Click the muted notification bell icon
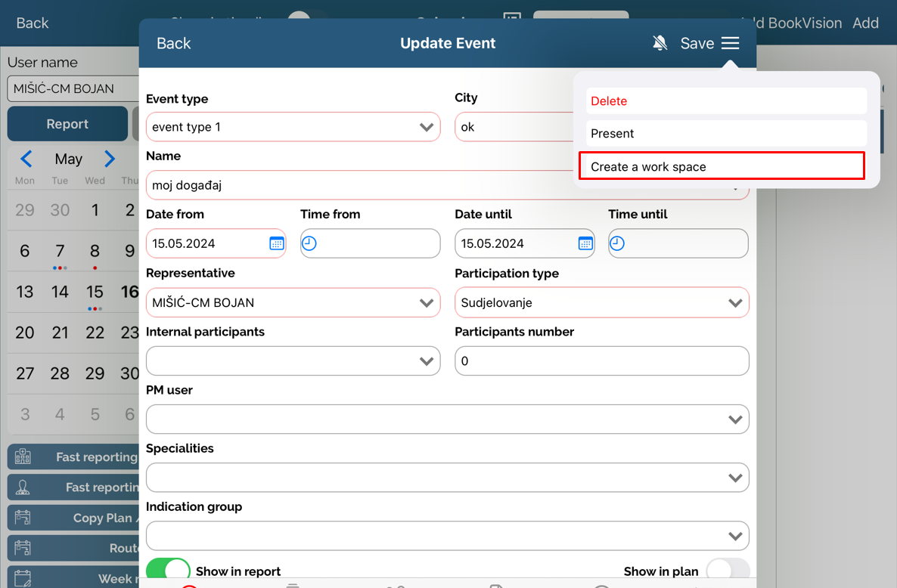Screen dimensions: 897x588 click(x=660, y=43)
